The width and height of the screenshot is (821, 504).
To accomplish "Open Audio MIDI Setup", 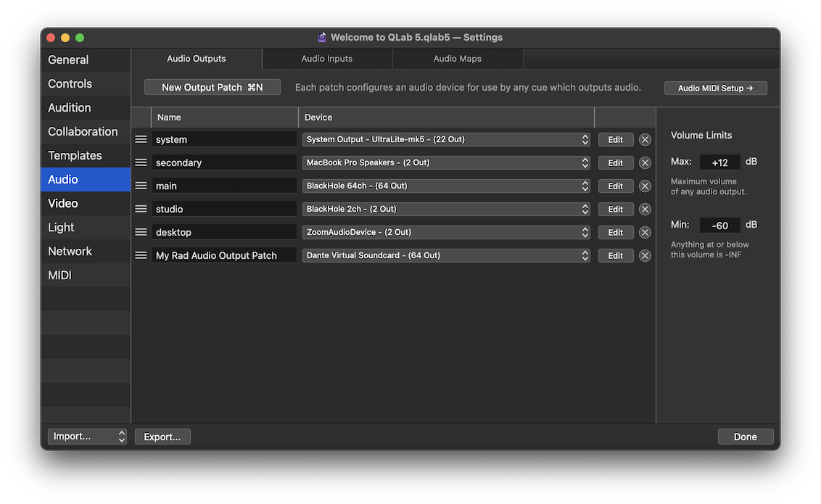I will (715, 87).
